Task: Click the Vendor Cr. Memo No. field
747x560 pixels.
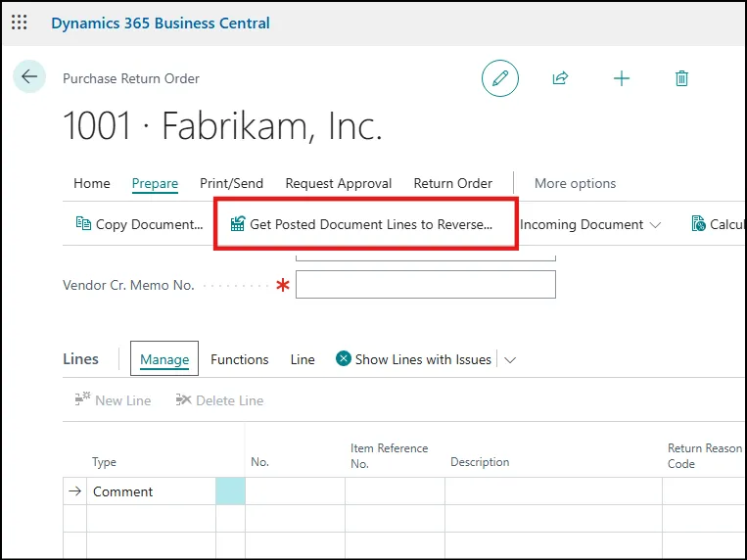Action: pyautogui.click(x=426, y=285)
